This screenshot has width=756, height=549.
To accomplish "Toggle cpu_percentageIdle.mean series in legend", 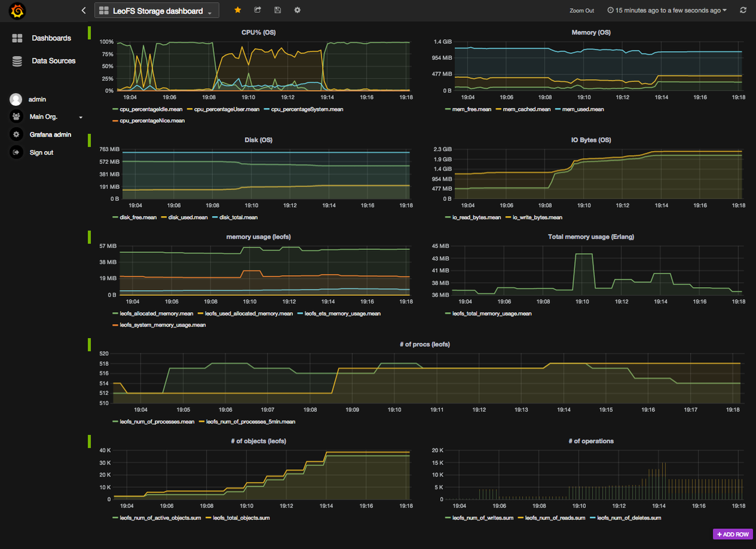I will click(148, 110).
